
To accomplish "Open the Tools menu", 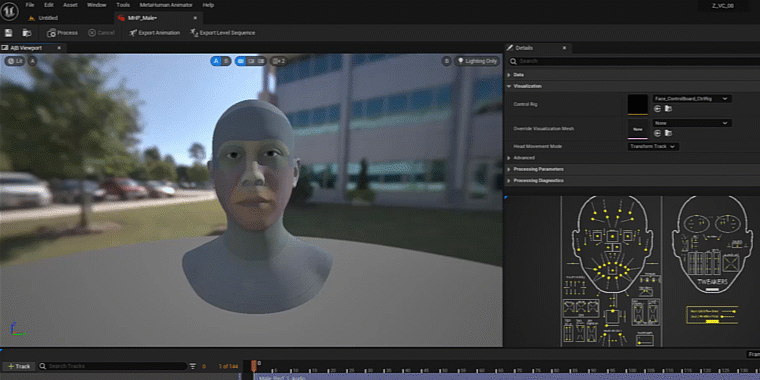I will click(123, 5).
